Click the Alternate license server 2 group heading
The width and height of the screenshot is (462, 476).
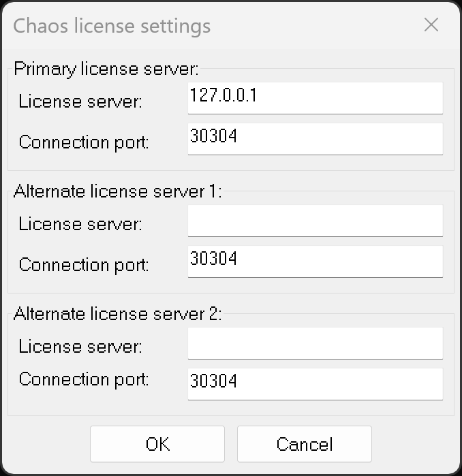click(118, 314)
